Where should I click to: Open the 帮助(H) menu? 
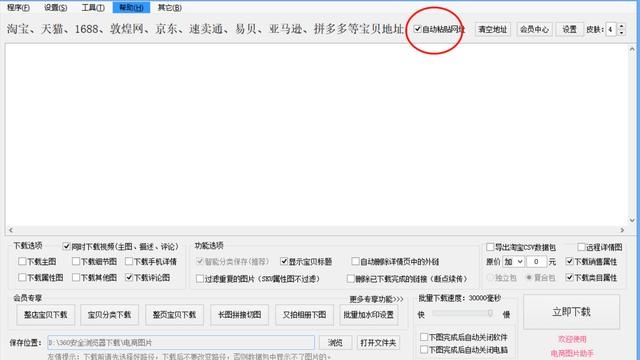131,7
